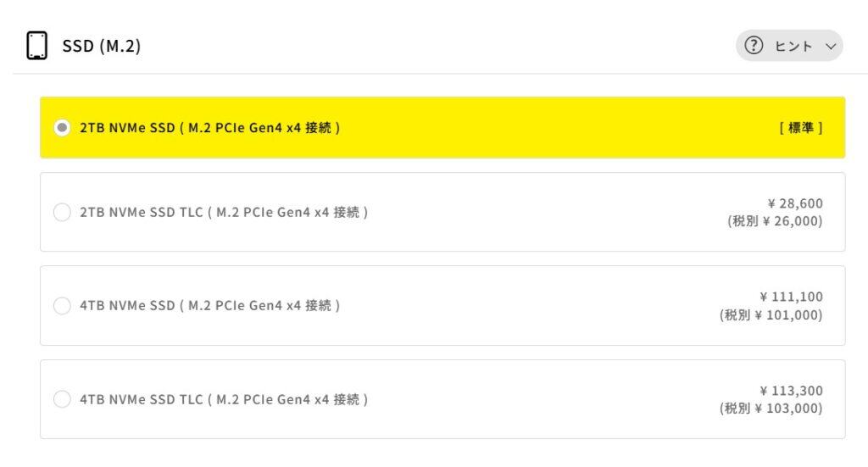This screenshot has width=868, height=467.
Task: Click the 2TB NVMe SSD standard option label
Action: click(x=210, y=128)
